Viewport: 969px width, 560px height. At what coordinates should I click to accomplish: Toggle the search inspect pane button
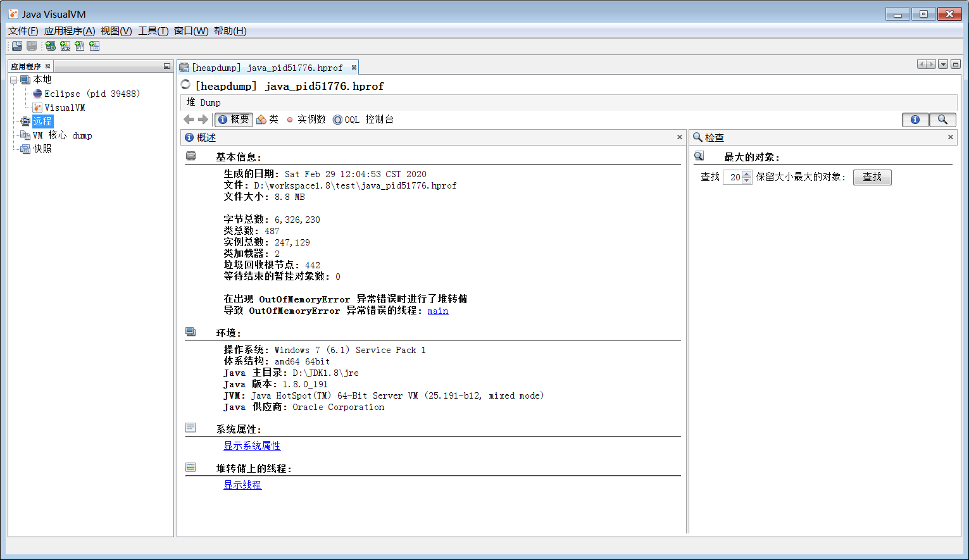pos(942,120)
